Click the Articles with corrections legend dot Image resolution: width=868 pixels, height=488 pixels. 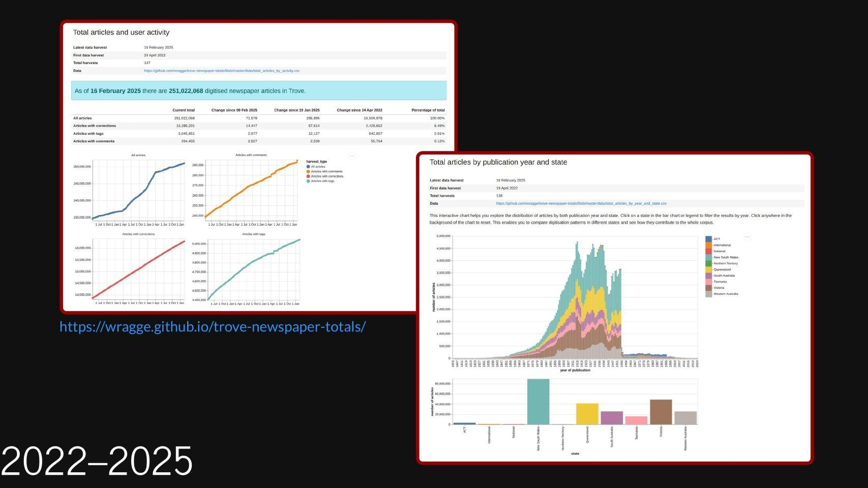pyautogui.click(x=308, y=176)
